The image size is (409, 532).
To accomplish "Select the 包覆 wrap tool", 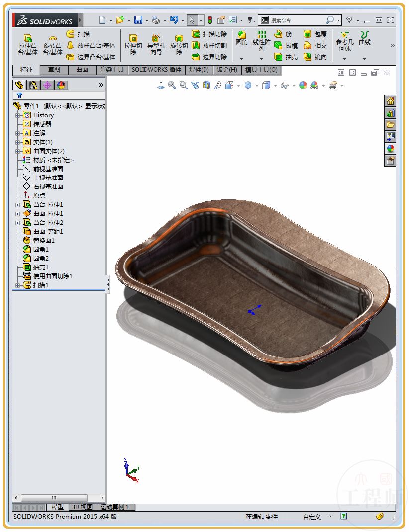I will click(x=315, y=34).
